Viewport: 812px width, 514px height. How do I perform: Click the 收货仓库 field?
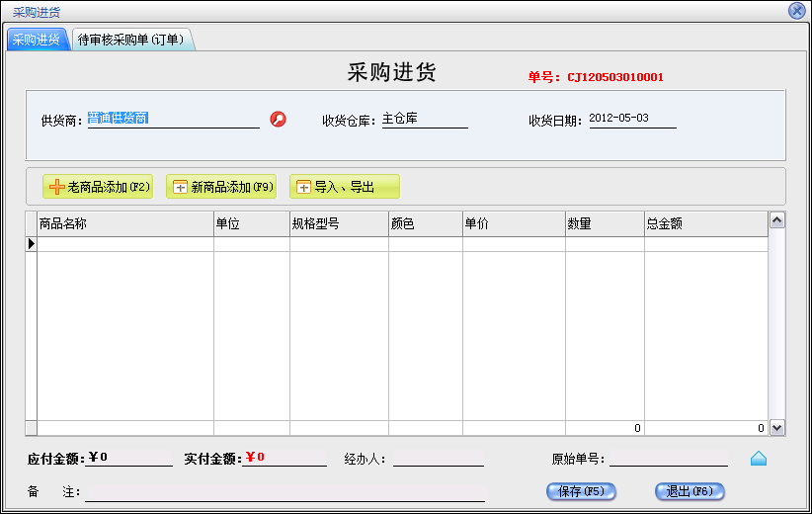(x=425, y=119)
